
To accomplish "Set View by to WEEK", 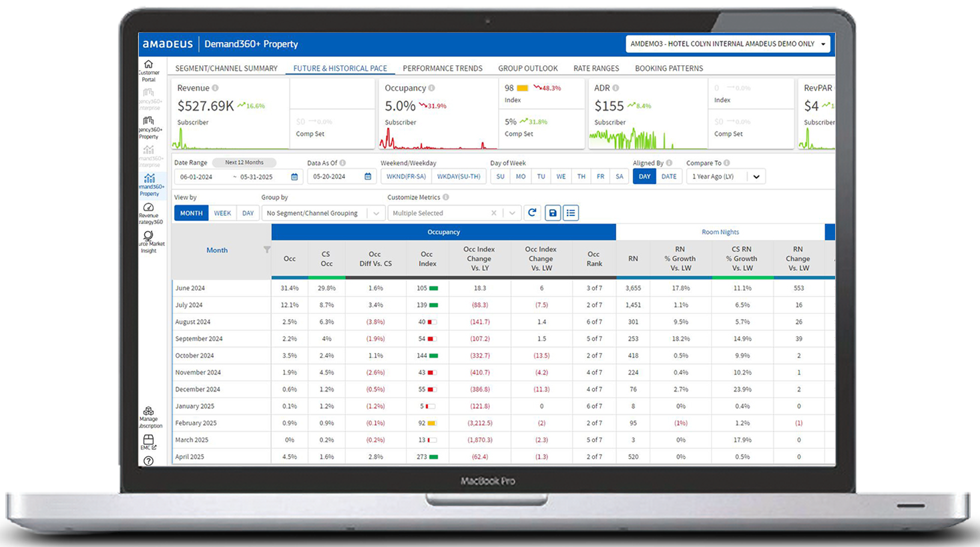I will (x=222, y=213).
